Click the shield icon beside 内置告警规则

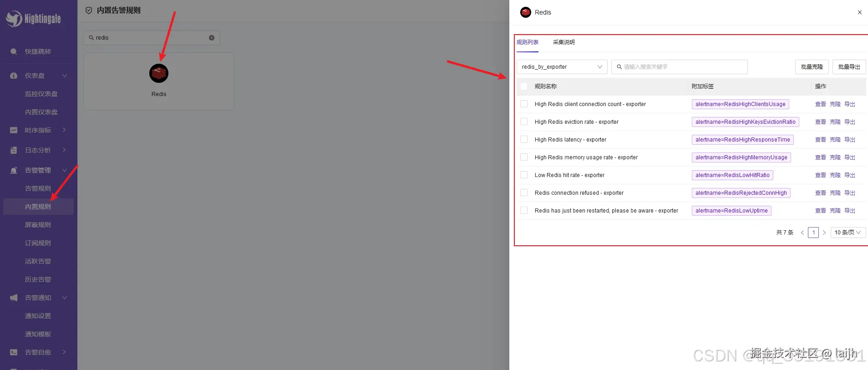click(x=89, y=10)
